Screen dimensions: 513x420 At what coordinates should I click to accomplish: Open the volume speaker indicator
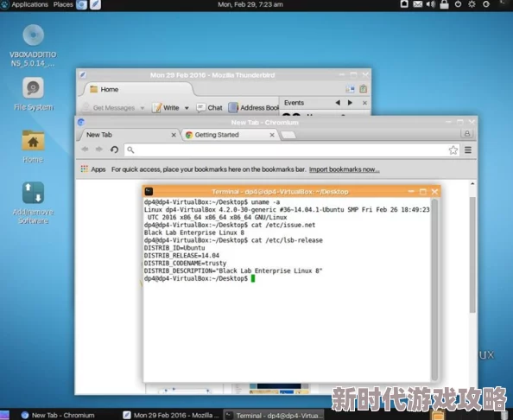click(431, 4)
